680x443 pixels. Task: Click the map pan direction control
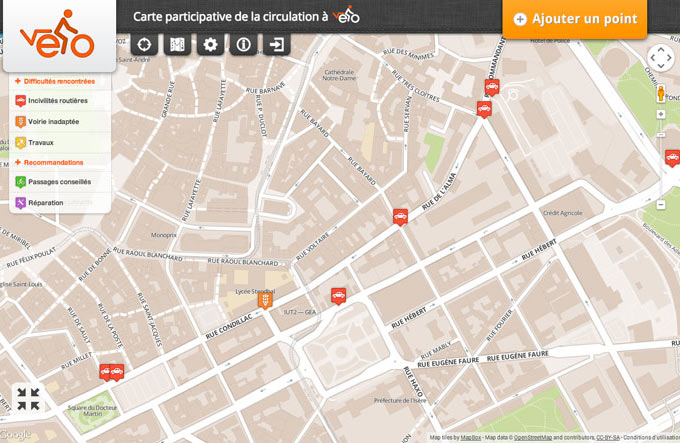pyautogui.click(x=660, y=58)
